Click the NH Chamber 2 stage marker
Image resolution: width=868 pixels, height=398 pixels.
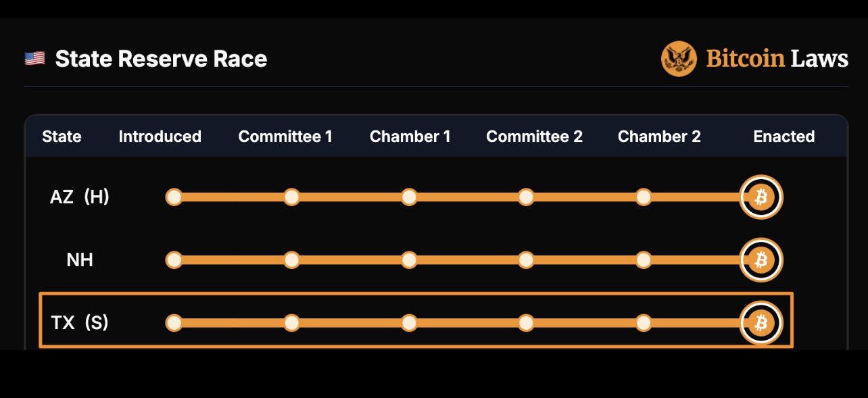pyautogui.click(x=644, y=260)
